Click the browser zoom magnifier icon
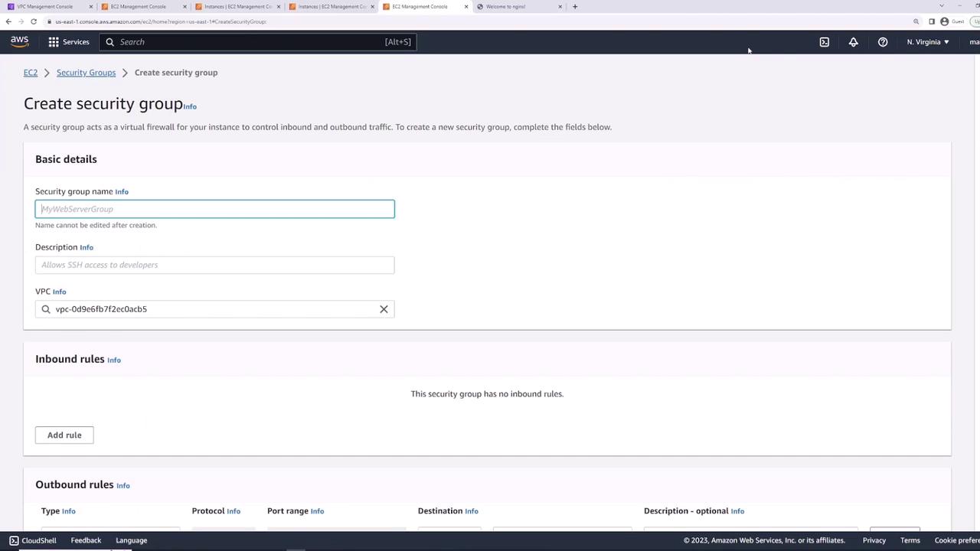 coord(916,21)
